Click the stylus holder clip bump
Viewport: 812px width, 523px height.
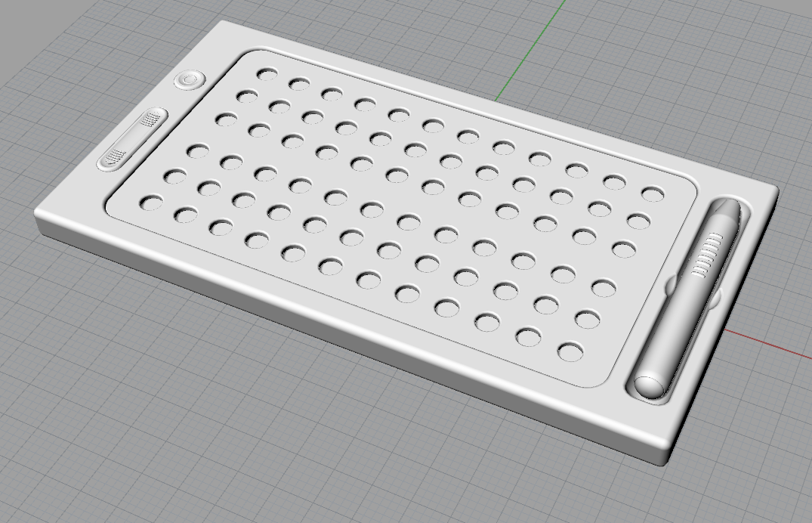pyautogui.click(x=670, y=284)
